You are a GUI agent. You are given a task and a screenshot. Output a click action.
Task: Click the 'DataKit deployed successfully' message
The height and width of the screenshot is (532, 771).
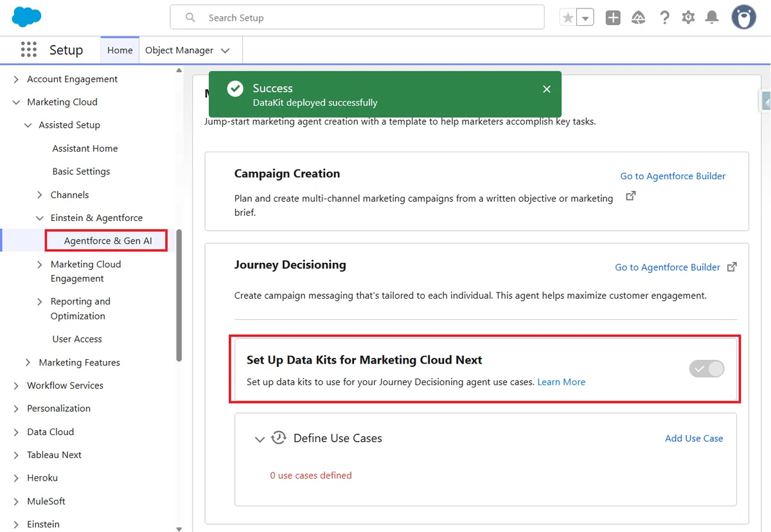315,103
